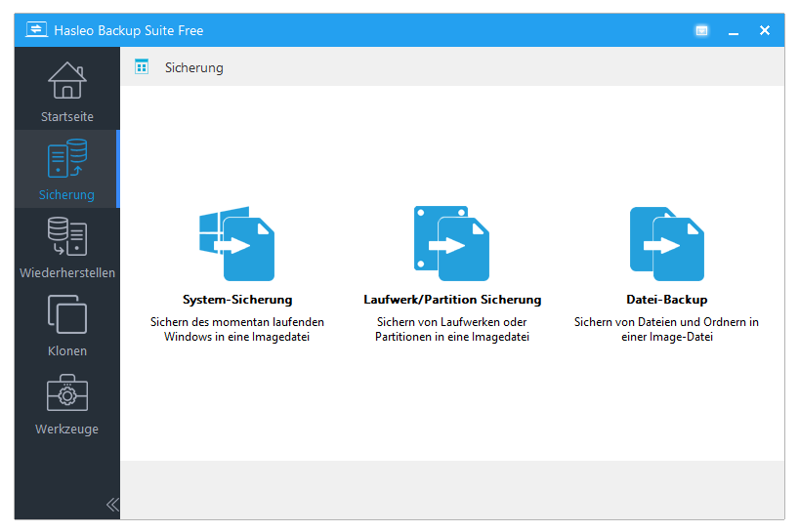Viewport: 799px width, 532px height.
Task: Open the Klonen sidebar icon
Action: pyautogui.click(x=66, y=314)
